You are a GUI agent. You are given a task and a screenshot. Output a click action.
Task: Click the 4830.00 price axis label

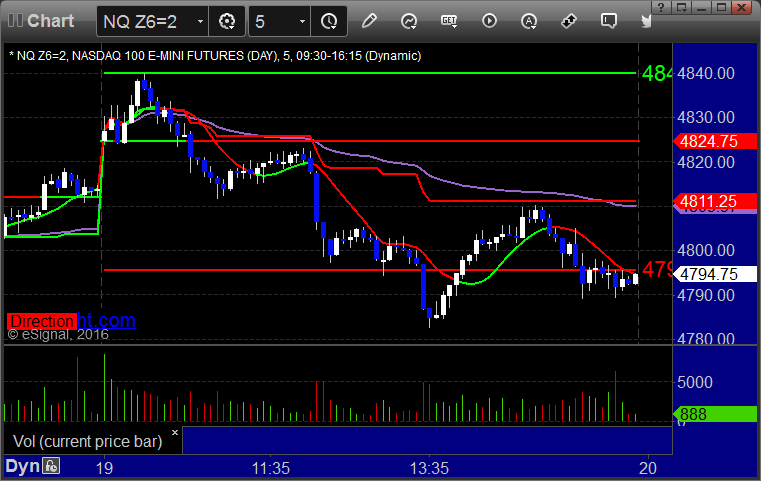pyautogui.click(x=706, y=117)
